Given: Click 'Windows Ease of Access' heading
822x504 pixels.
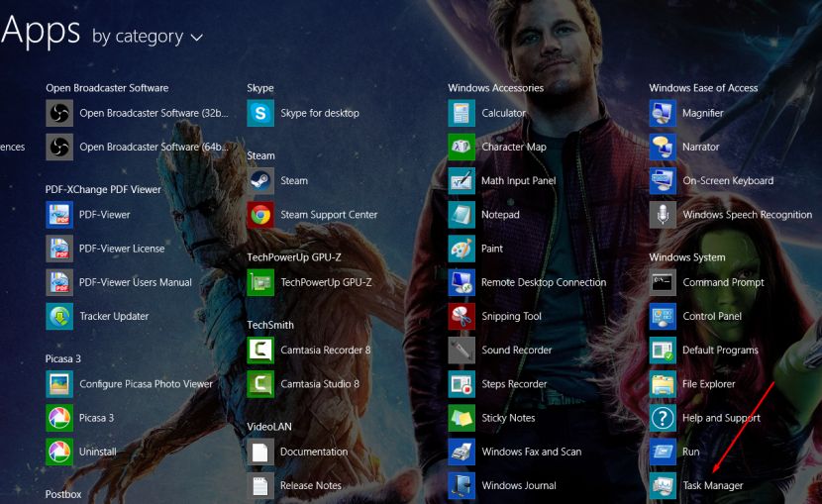Looking at the screenshot, I should [703, 88].
